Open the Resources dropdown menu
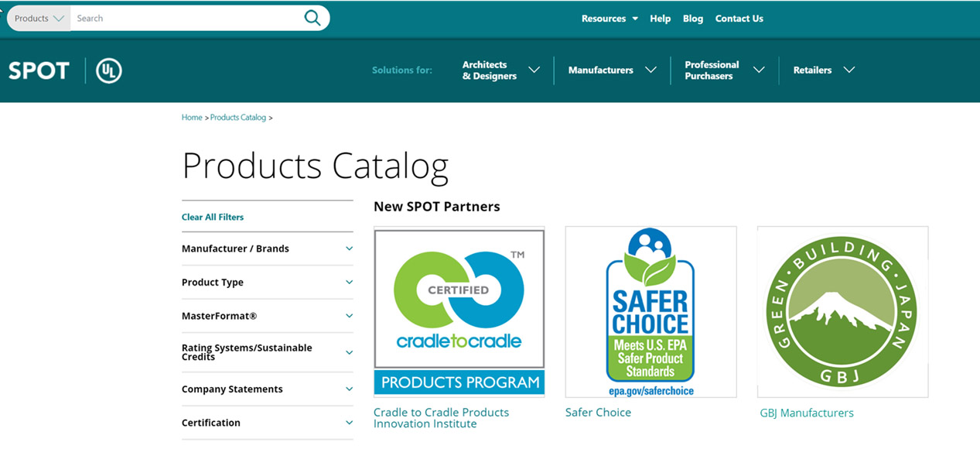980x449 pixels. coord(610,19)
